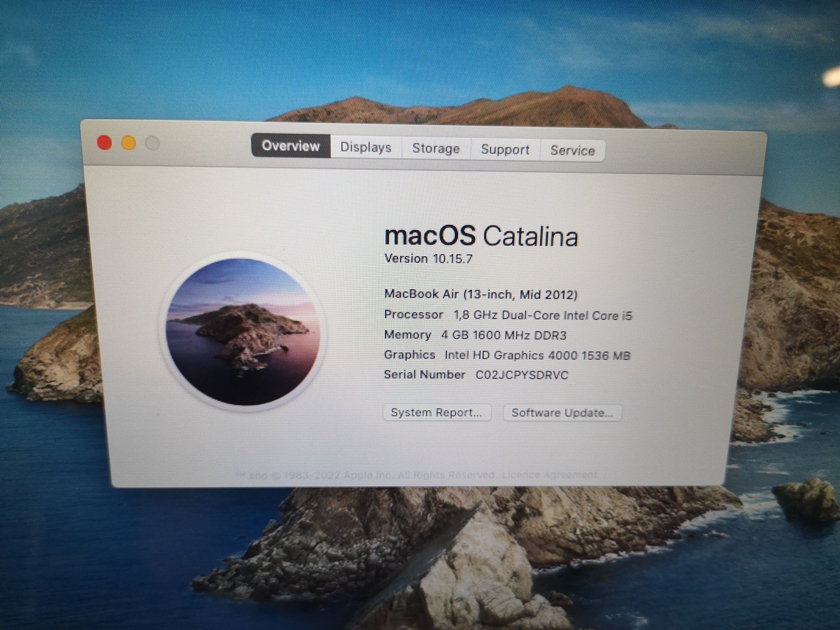Image resolution: width=840 pixels, height=630 pixels.
Task: Click the macOS Catalina title
Action: click(481, 236)
